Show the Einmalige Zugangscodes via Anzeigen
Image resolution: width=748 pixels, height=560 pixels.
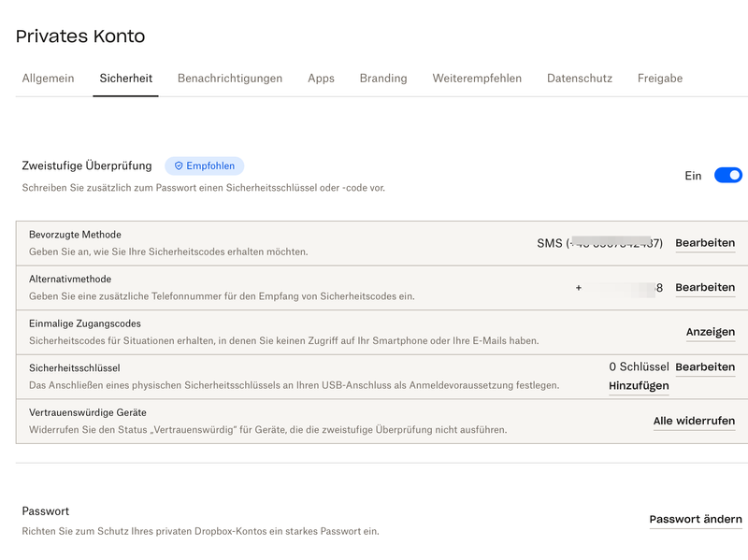[710, 332]
